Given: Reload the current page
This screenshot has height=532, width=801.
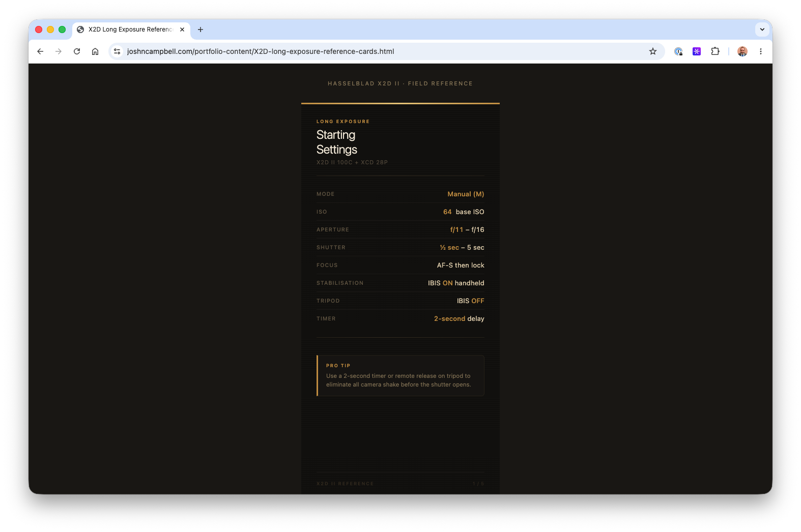Looking at the screenshot, I should click(77, 51).
